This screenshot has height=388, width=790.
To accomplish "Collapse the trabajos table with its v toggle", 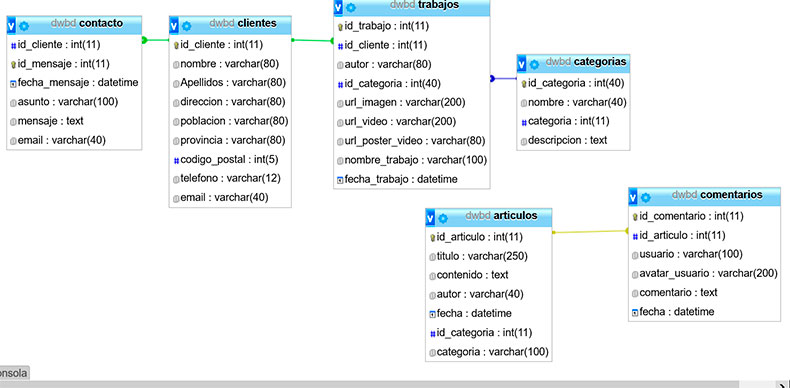I will (338, 7).
